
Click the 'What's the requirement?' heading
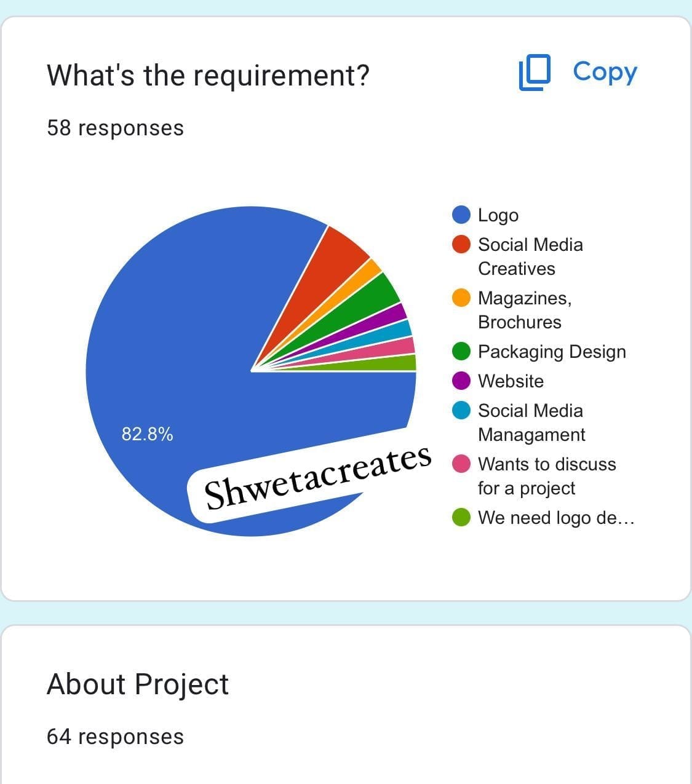(x=208, y=76)
